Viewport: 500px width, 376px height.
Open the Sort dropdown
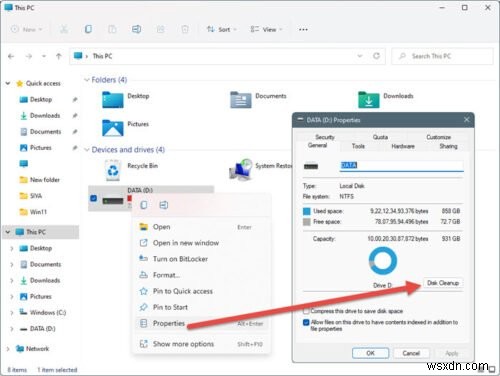click(221, 29)
